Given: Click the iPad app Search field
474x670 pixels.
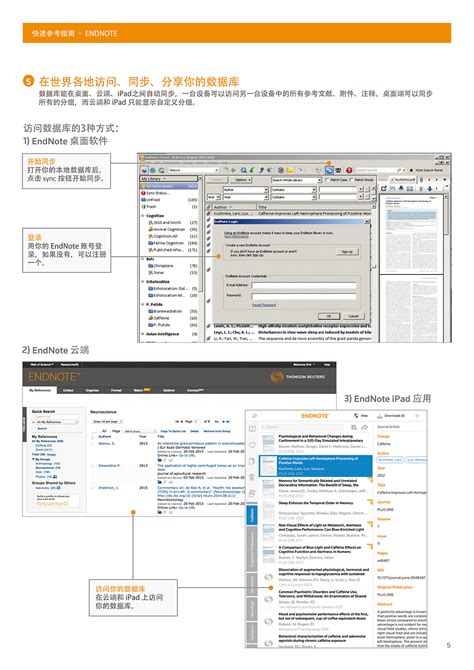Looking at the screenshot, I should pos(303,427).
